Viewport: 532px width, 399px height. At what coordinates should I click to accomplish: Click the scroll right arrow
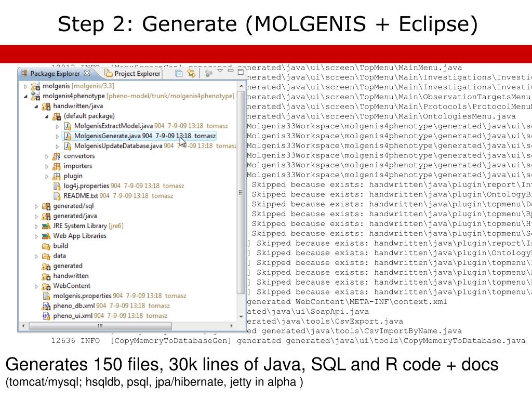click(231, 326)
